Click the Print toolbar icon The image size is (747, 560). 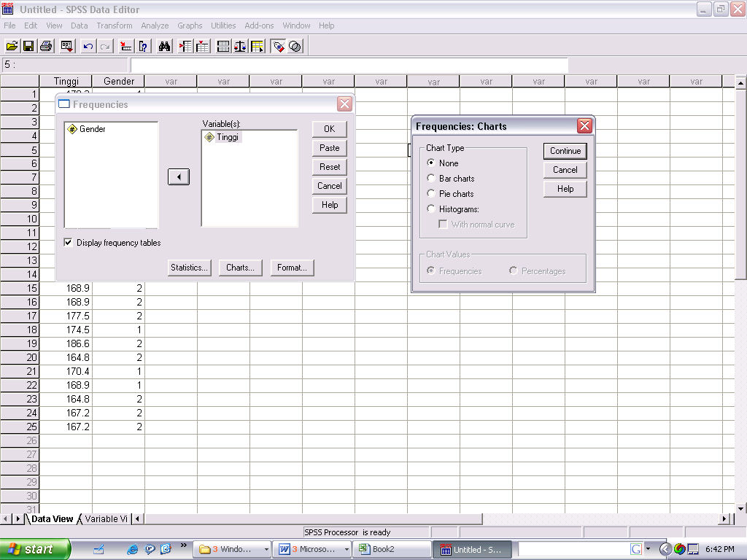pyautogui.click(x=46, y=46)
